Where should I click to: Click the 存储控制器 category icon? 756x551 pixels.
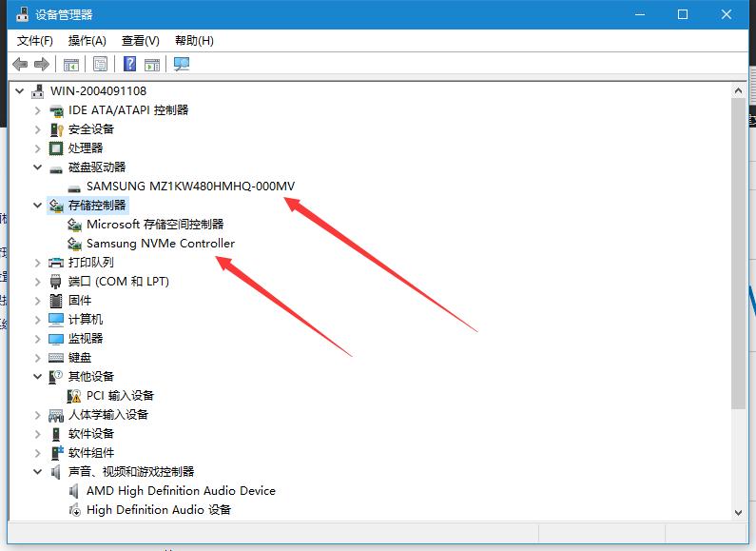[x=56, y=206]
